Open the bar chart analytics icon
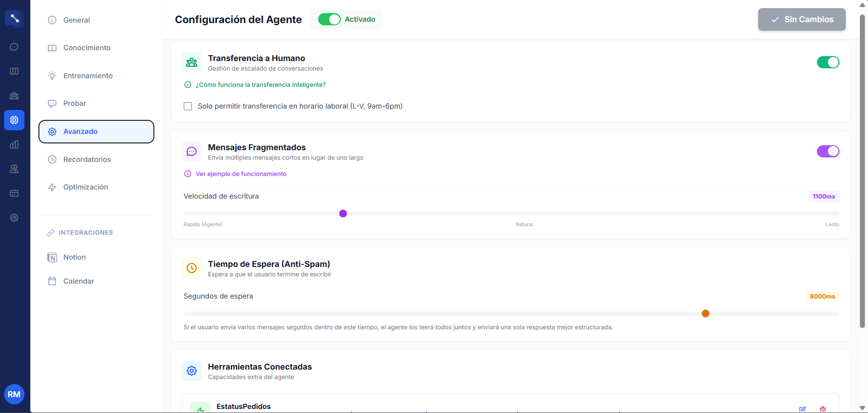The height and width of the screenshot is (413, 868). [x=14, y=145]
